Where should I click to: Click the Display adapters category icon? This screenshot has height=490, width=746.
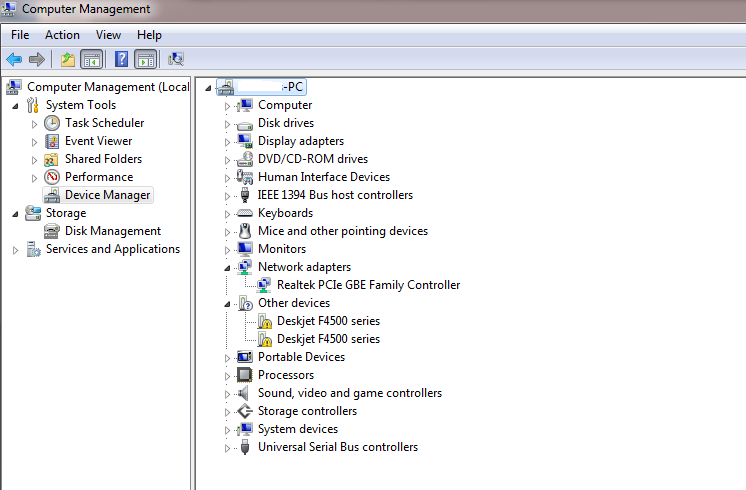pyautogui.click(x=245, y=141)
